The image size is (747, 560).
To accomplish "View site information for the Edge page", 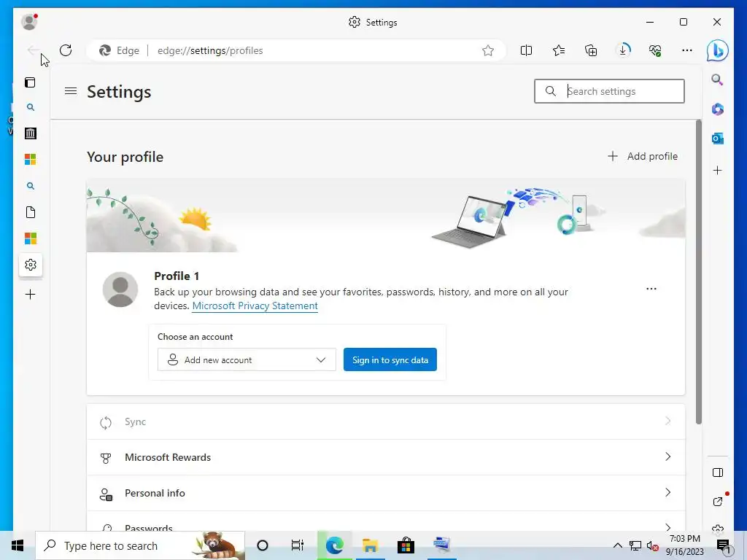I will (119, 50).
